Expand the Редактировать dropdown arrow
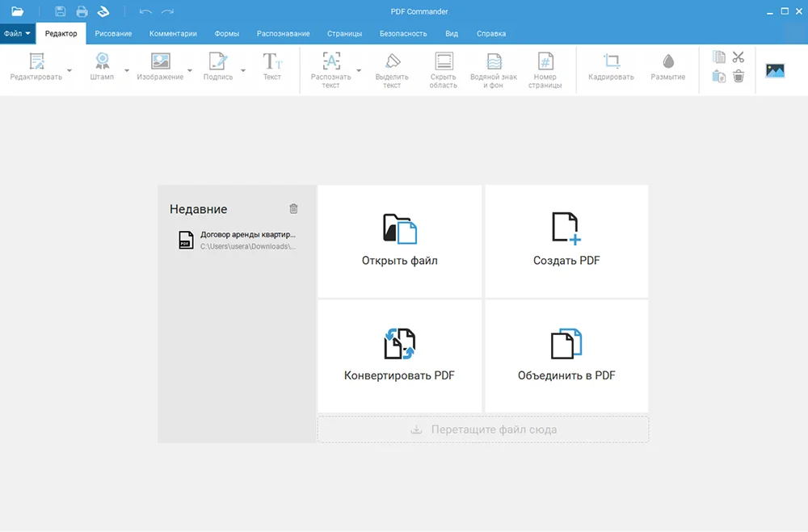Image resolution: width=808 pixels, height=532 pixels. click(69, 71)
